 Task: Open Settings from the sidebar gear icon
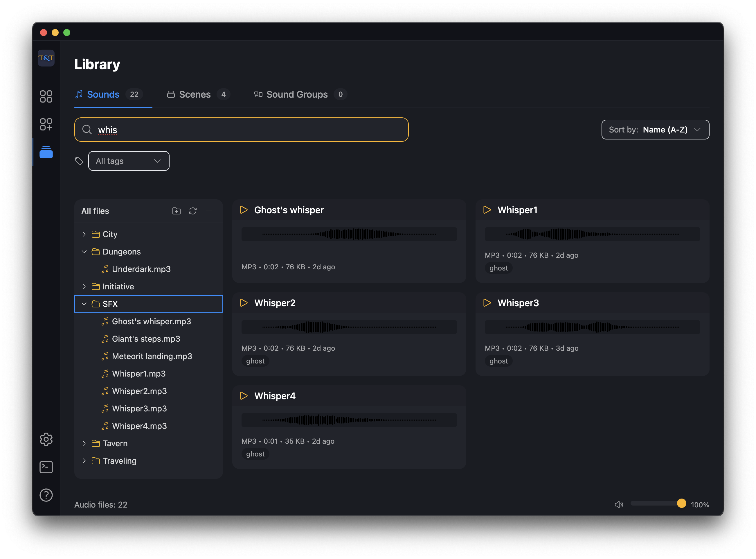[46, 439]
